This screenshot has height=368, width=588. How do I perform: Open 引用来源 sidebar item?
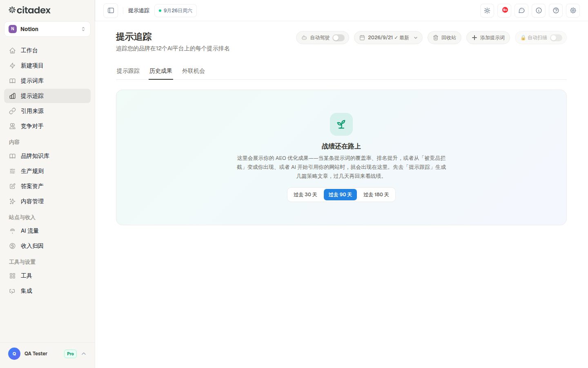click(x=47, y=111)
